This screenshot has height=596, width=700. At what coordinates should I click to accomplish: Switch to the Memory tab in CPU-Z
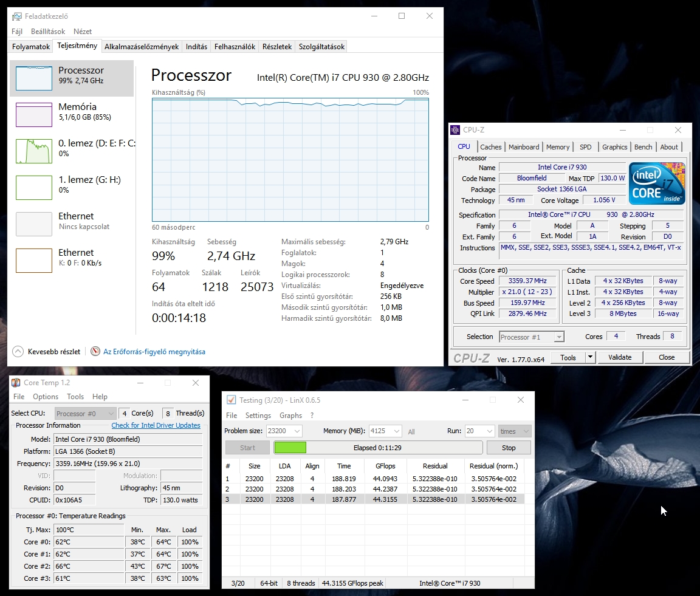coord(558,147)
